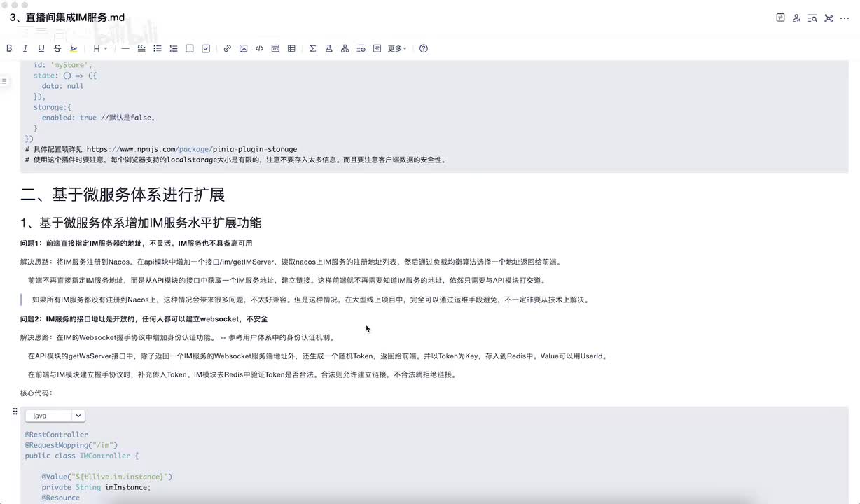Click the bold line starting with 问题1
This screenshot has width=860, height=504.
click(136, 244)
